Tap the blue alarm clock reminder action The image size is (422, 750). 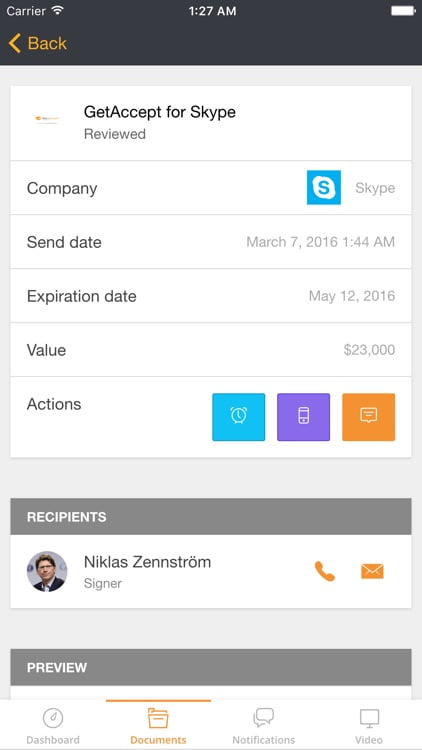pos(238,417)
